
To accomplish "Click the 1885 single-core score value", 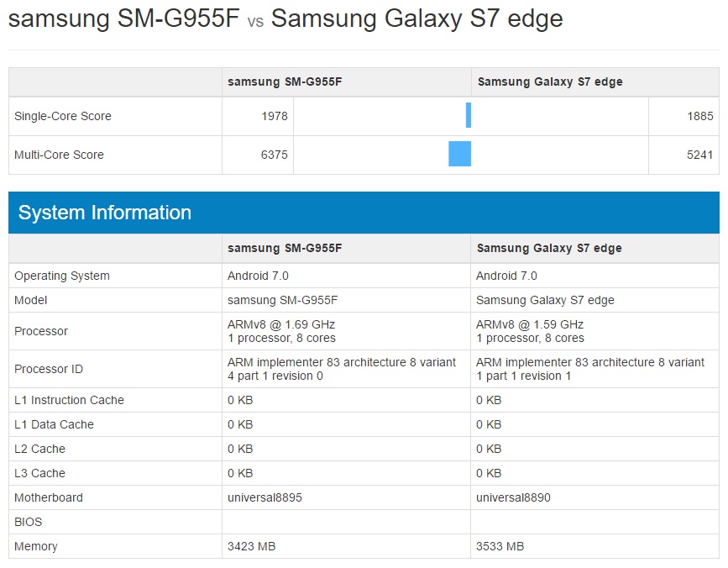I will click(699, 116).
